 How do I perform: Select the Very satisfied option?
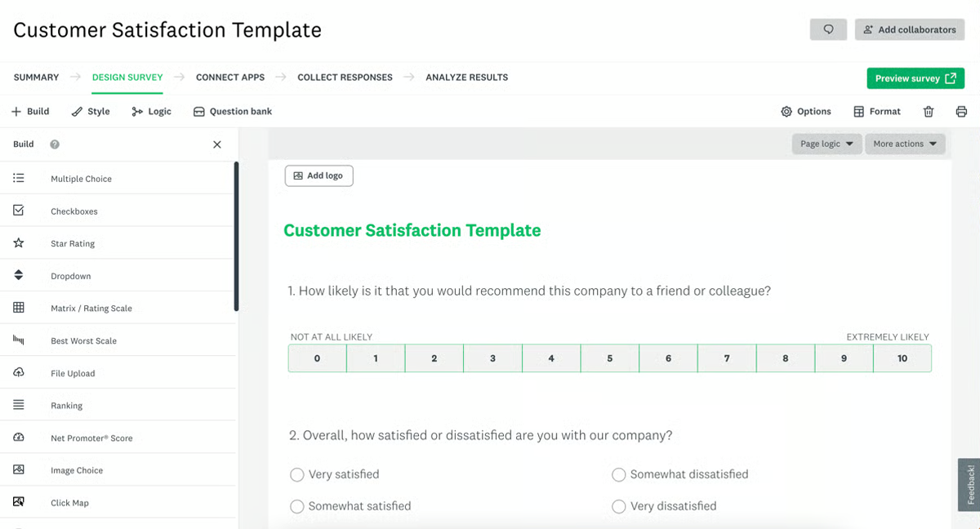tap(296, 474)
